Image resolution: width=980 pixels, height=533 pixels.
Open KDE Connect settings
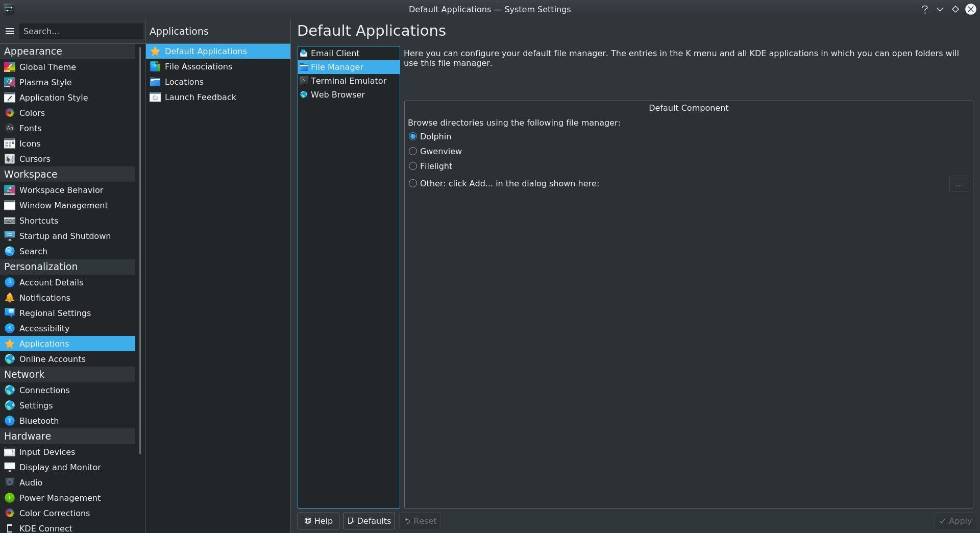(67, 528)
